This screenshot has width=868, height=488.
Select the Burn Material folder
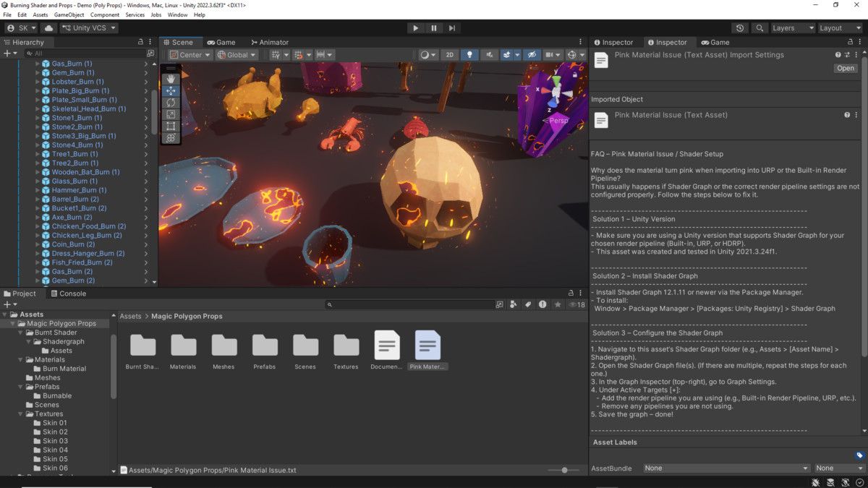[59, 369]
